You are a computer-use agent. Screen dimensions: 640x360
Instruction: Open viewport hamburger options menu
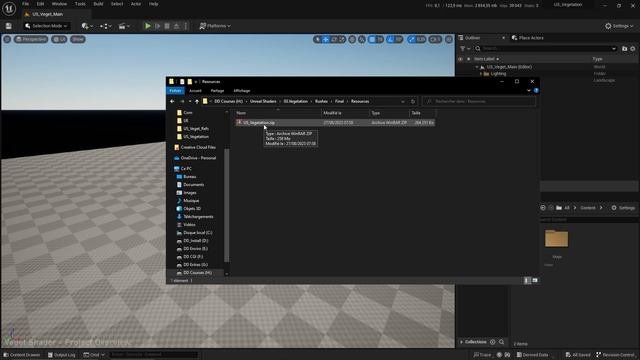pyautogui.click(x=7, y=39)
